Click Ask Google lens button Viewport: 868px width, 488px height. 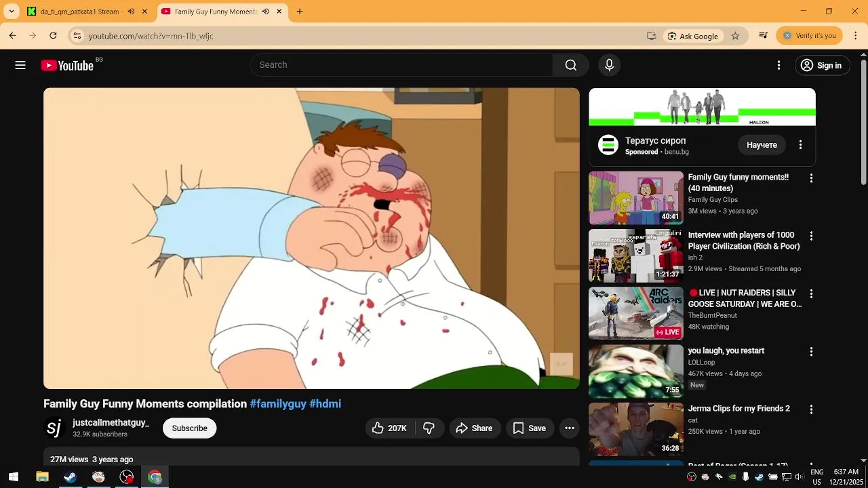click(x=692, y=36)
